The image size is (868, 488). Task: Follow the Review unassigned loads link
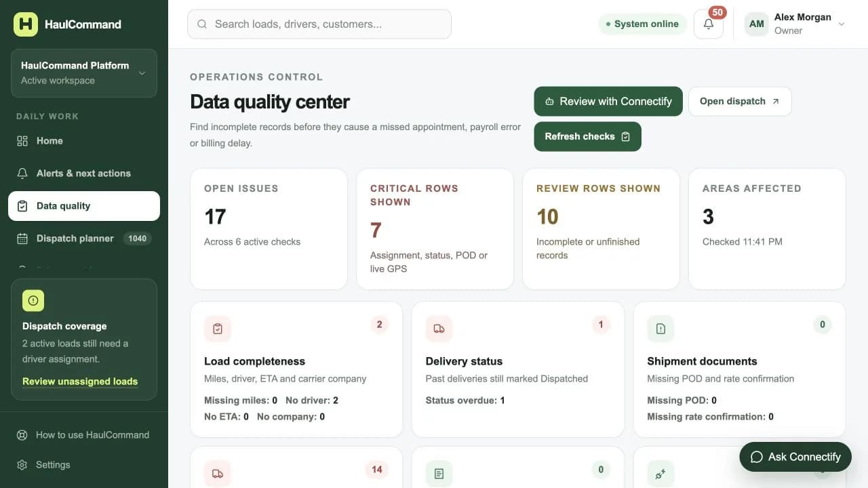[80, 382]
